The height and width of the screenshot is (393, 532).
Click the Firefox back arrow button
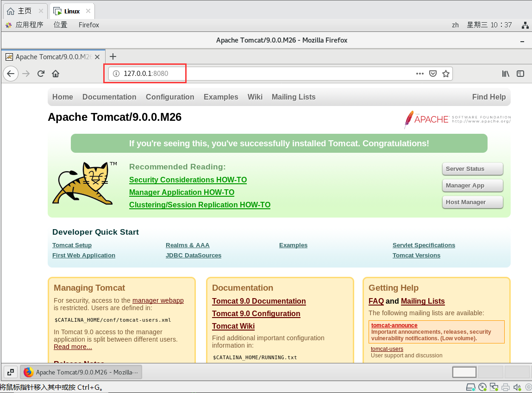pos(11,74)
